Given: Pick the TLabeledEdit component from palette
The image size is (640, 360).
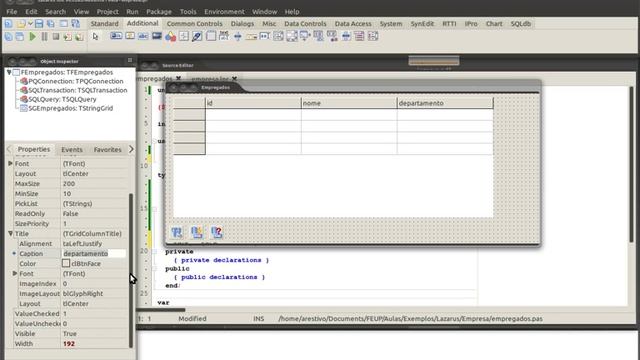Looking at the screenshot, I should [x=224, y=36].
